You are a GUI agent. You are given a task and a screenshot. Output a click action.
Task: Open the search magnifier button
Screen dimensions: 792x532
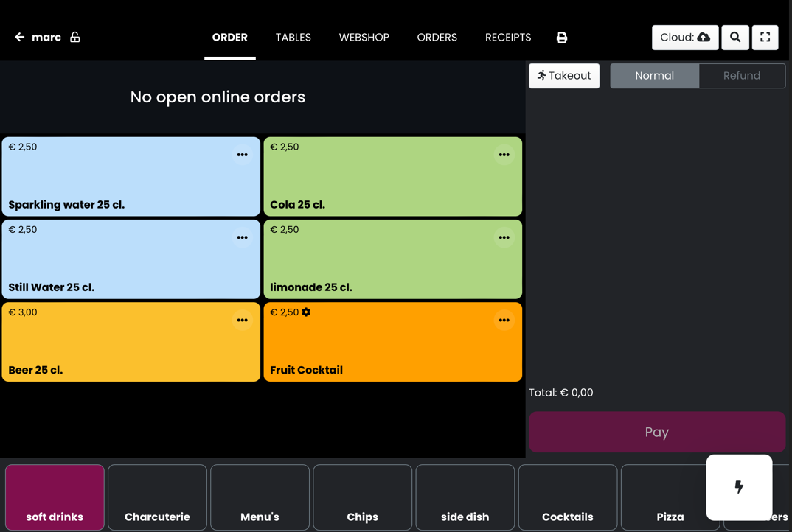(x=735, y=38)
